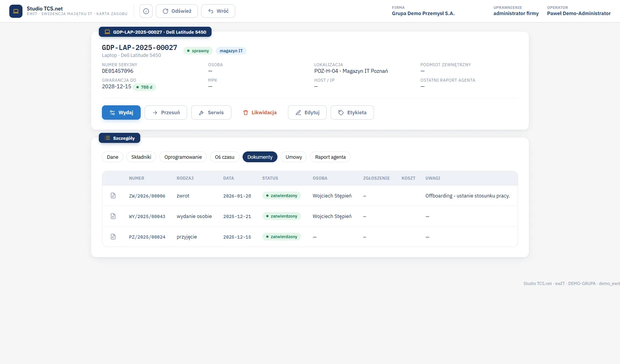
Task: Click the red Likwidacja button
Action: pyautogui.click(x=260, y=113)
